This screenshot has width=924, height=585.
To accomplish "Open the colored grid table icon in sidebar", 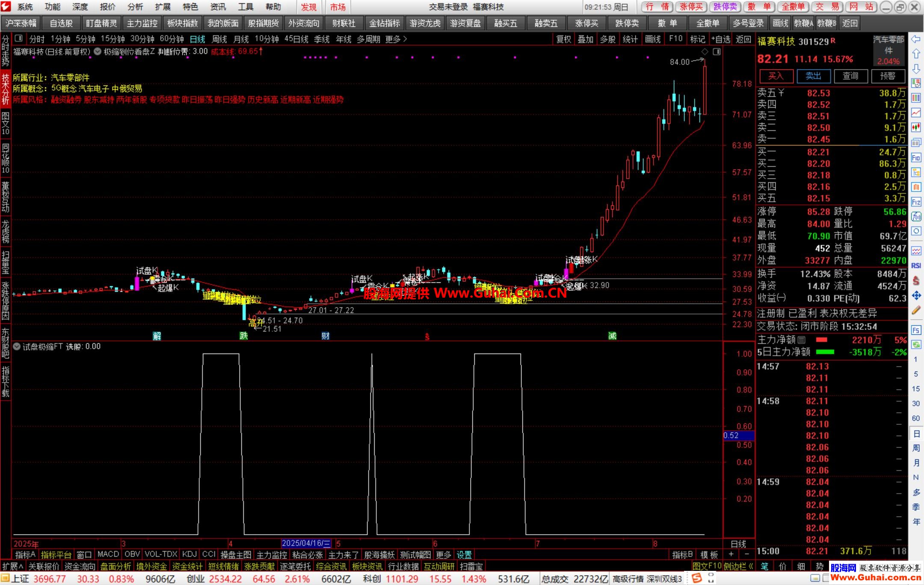I will 916,98.
